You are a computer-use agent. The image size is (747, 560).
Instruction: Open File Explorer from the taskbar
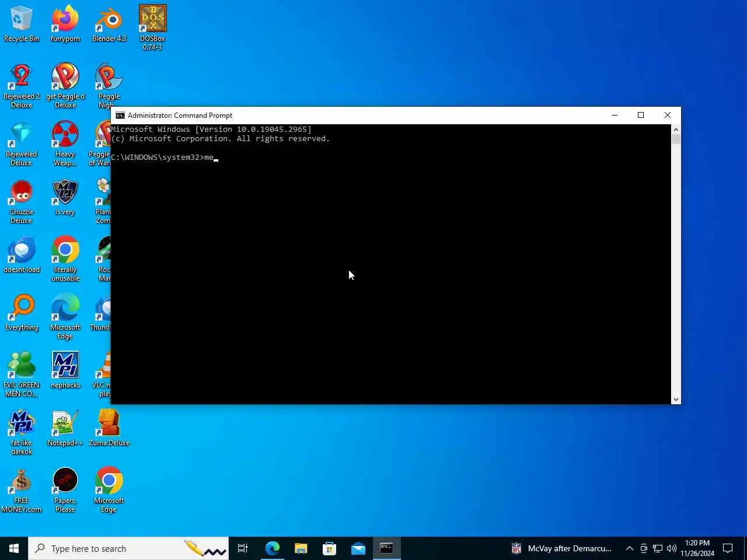point(301,548)
